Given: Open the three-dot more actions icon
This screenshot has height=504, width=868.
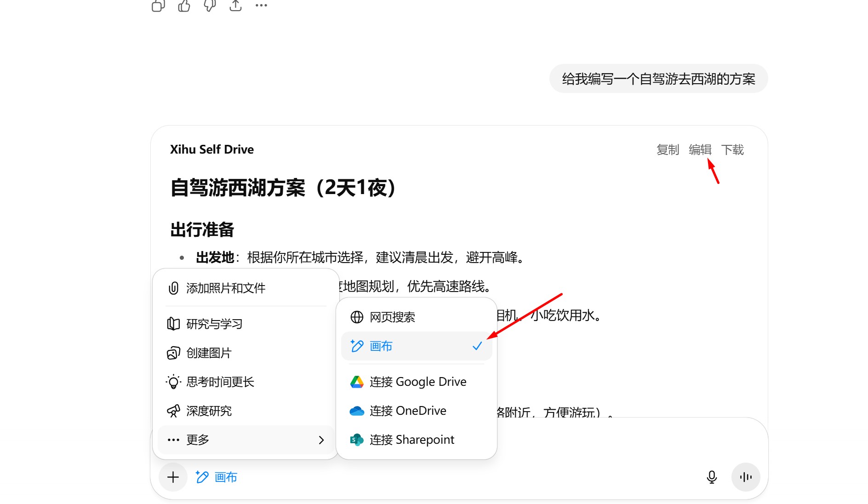Looking at the screenshot, I should tap(261, 6).
